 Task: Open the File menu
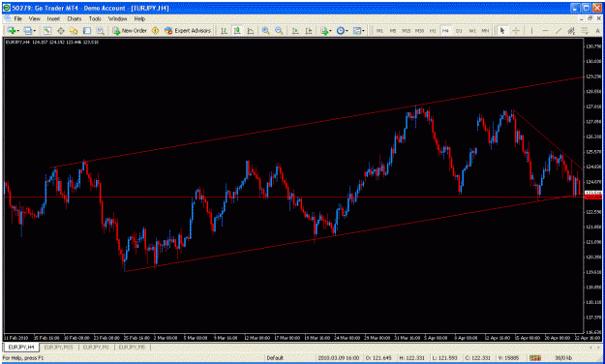coord(18,18)
